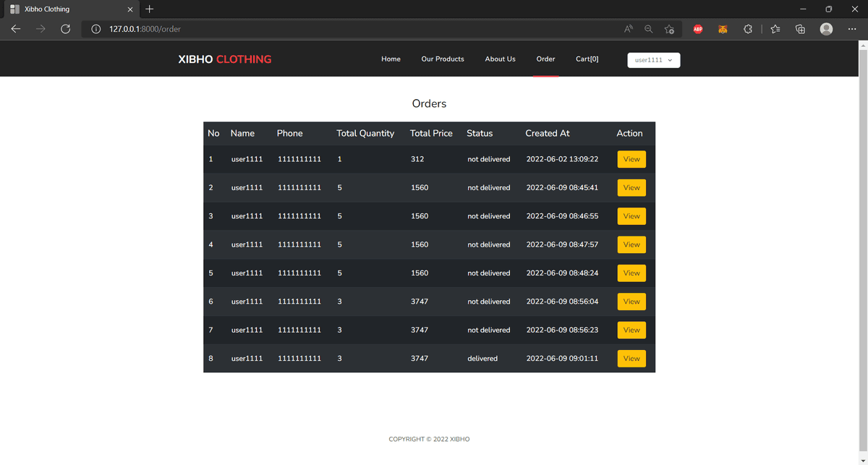Open Cart[0] in the navbar
868x465 pixels.
(x=587, y=59)
